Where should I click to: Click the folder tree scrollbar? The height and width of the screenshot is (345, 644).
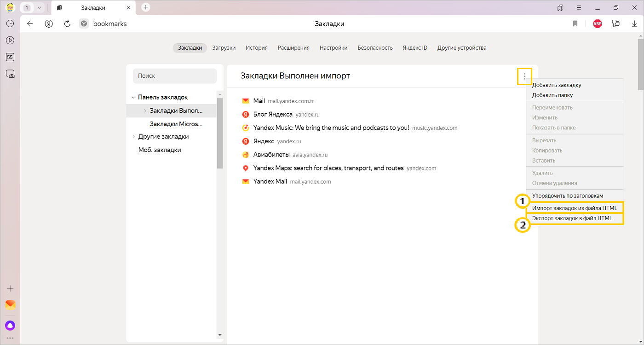click(220, 134)
